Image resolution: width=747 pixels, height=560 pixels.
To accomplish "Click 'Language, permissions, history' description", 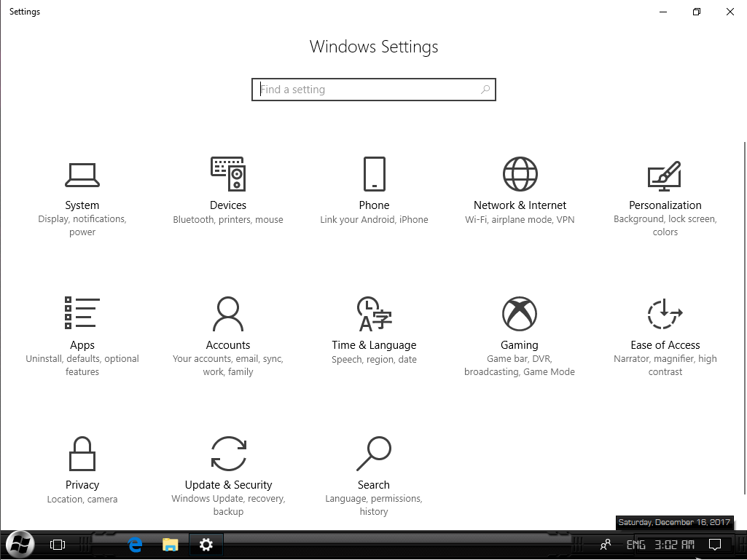I will 374,505.
